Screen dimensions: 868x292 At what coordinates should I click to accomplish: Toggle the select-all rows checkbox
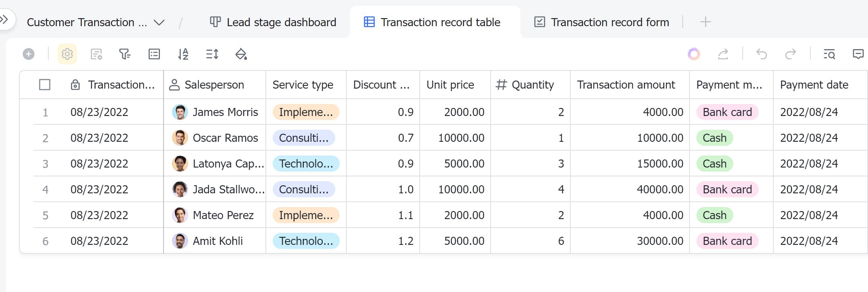pyautogui.click(x=45, y=85)
